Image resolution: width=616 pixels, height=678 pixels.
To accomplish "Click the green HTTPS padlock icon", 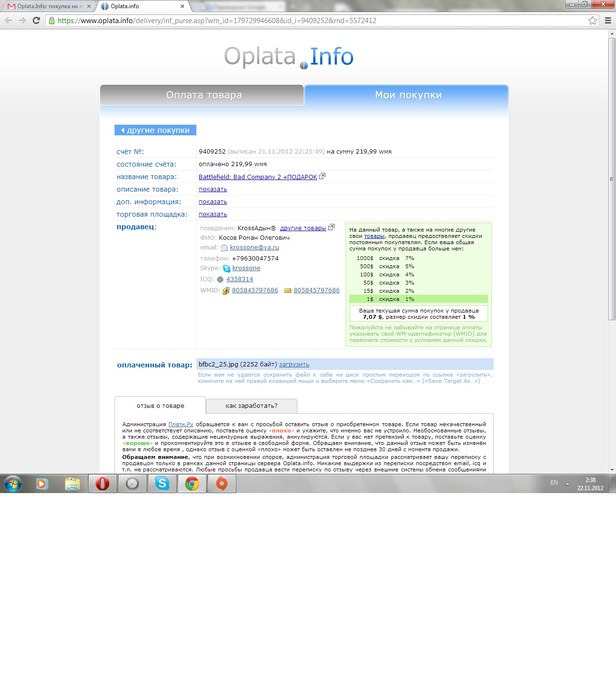I will coord(51,20).
